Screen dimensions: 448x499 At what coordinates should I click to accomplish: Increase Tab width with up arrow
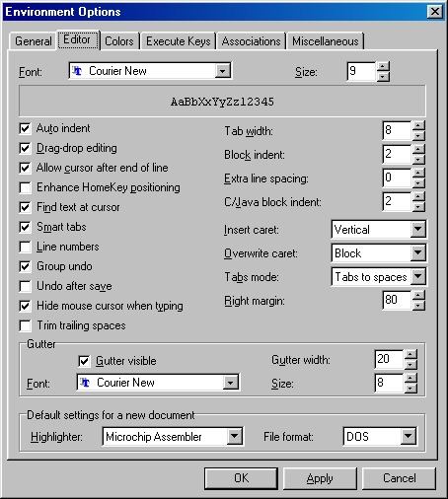[418, 125]
